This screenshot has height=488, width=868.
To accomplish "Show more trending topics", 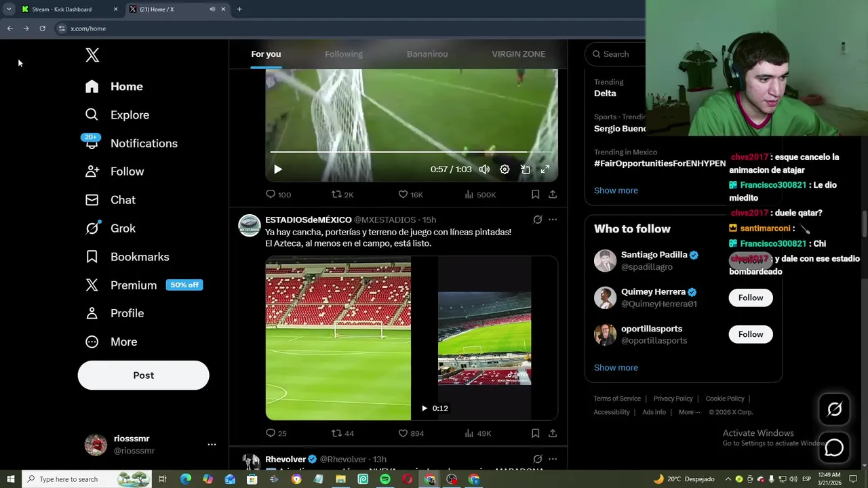I will click(x=616, y=190).
